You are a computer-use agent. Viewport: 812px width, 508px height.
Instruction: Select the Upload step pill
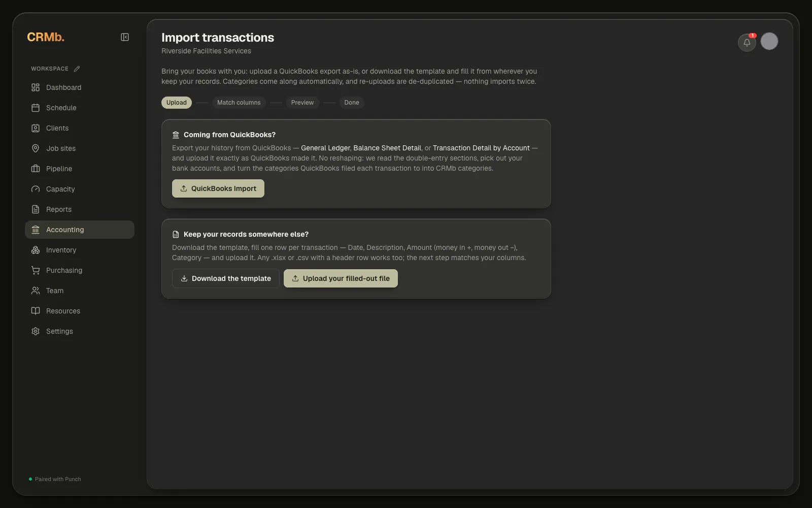coord(177,103)
